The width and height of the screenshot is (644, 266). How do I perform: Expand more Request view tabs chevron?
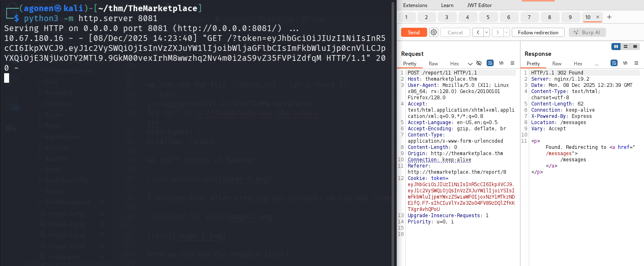(x=470, y=64)
